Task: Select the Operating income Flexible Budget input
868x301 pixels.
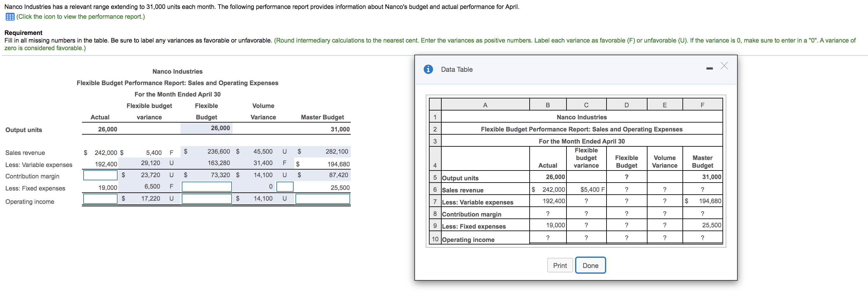Action: (x=207, y=199)
